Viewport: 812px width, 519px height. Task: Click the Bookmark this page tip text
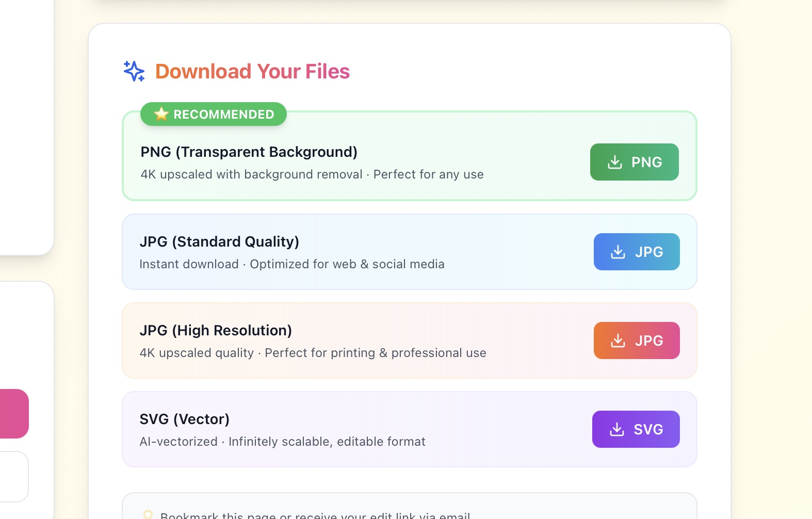(x=315, y=515)
